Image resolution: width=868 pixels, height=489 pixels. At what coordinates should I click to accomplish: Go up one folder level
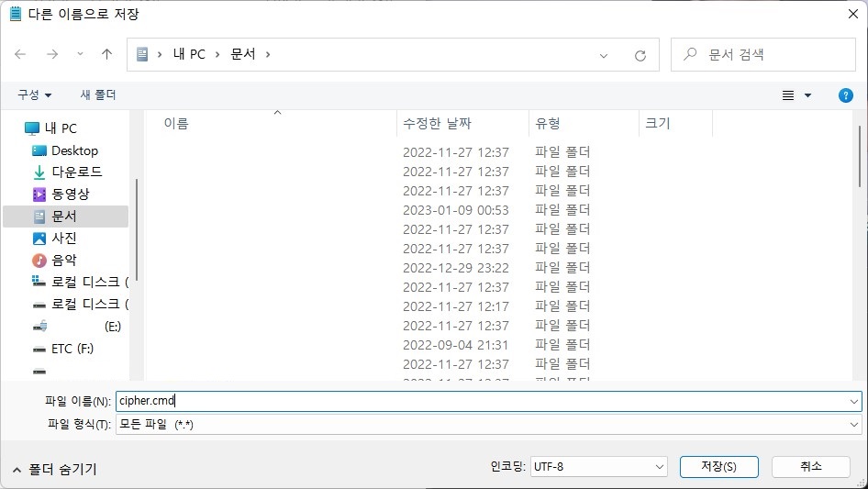point(106,54)
